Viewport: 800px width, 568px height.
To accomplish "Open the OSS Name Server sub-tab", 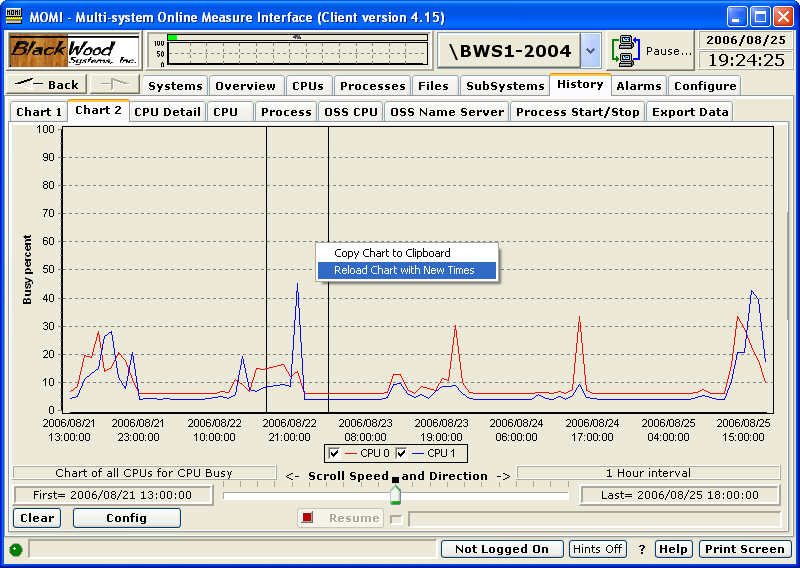I will (x=447, y=112).
